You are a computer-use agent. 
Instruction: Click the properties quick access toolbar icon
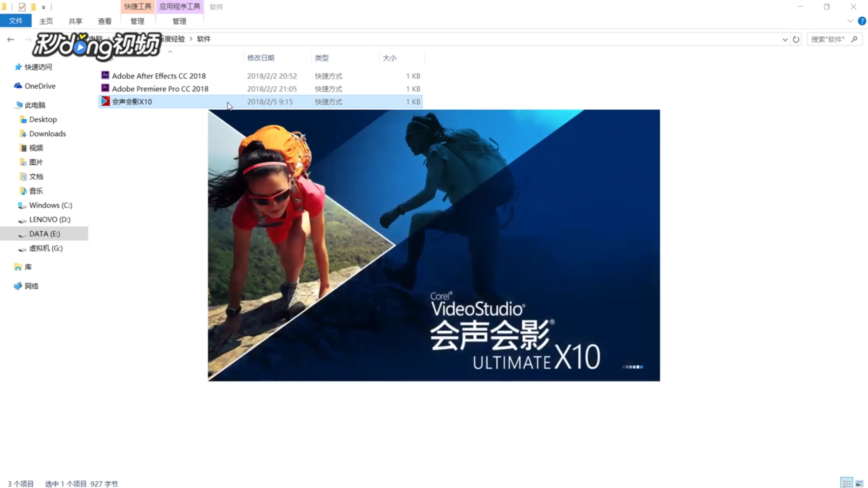tap(22, 7)
